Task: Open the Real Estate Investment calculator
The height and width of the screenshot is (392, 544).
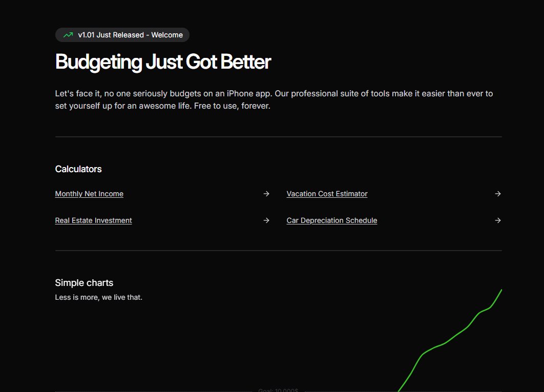Action: coord(93,220)
